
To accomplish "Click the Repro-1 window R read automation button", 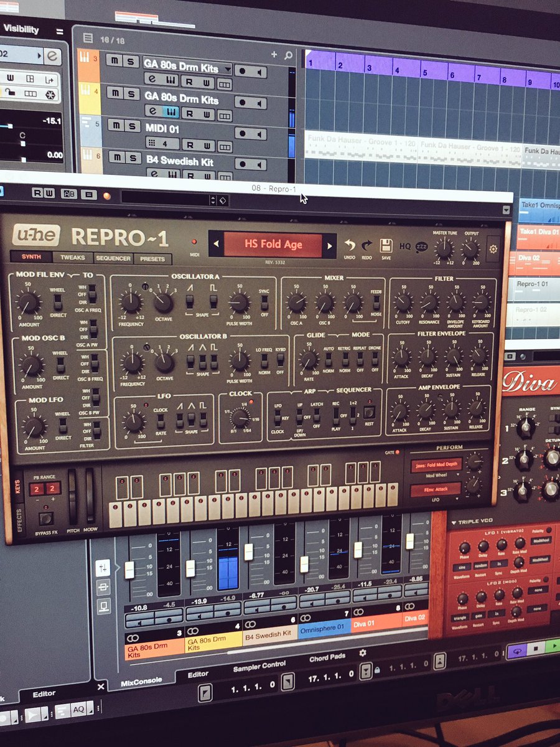I will (x=37, y=194).
